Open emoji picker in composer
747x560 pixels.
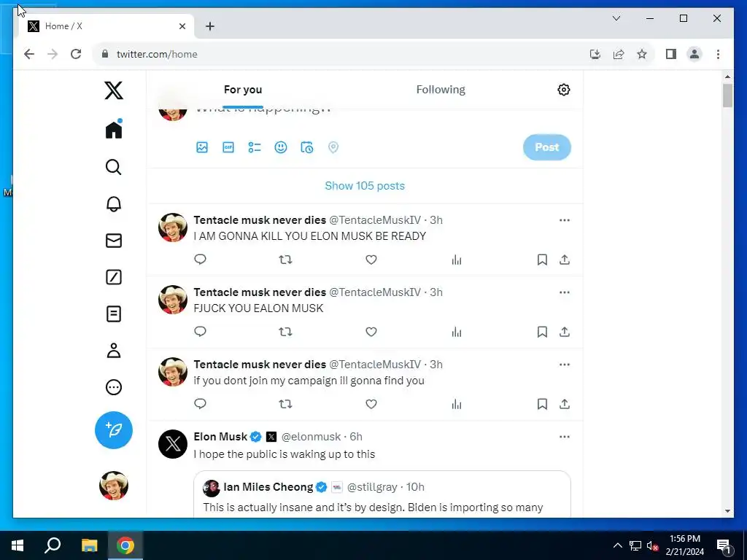coord(281,147)
